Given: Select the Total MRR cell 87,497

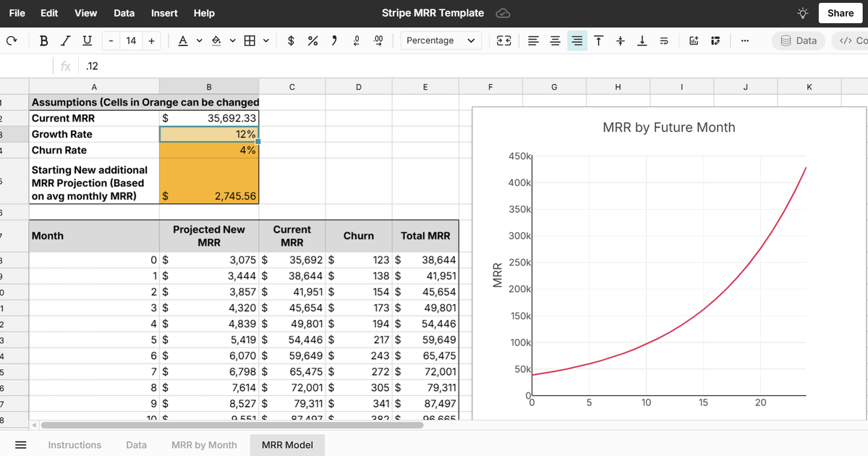Looking at the screenshot, I should click(425, 404).
